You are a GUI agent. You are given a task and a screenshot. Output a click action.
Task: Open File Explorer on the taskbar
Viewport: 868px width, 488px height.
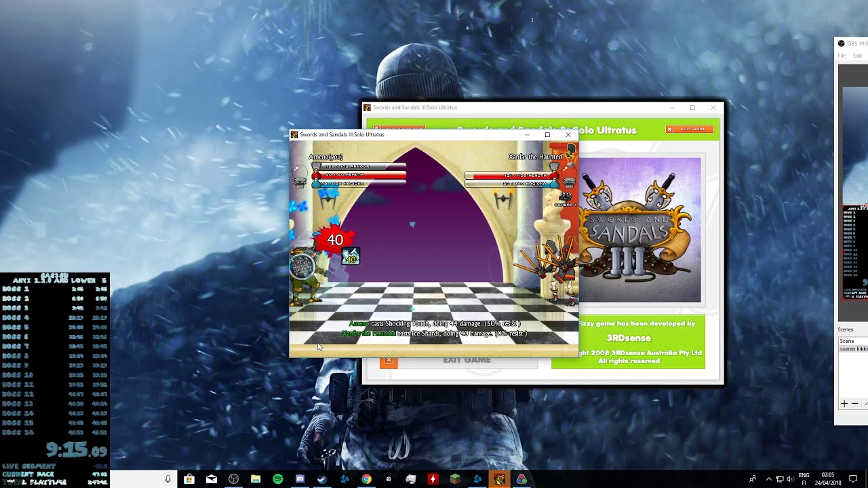(256, 479)
